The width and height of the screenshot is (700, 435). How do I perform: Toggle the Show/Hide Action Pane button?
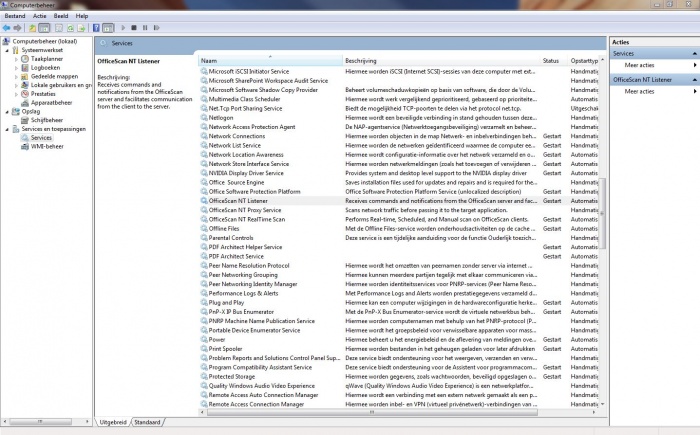click(x=108, y=28)
